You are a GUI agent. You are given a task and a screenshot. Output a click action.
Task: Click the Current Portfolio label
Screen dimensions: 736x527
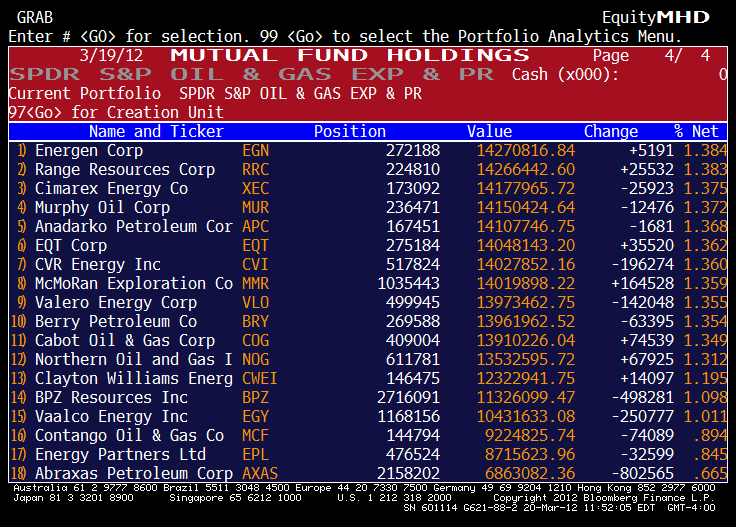click(84, 93)
